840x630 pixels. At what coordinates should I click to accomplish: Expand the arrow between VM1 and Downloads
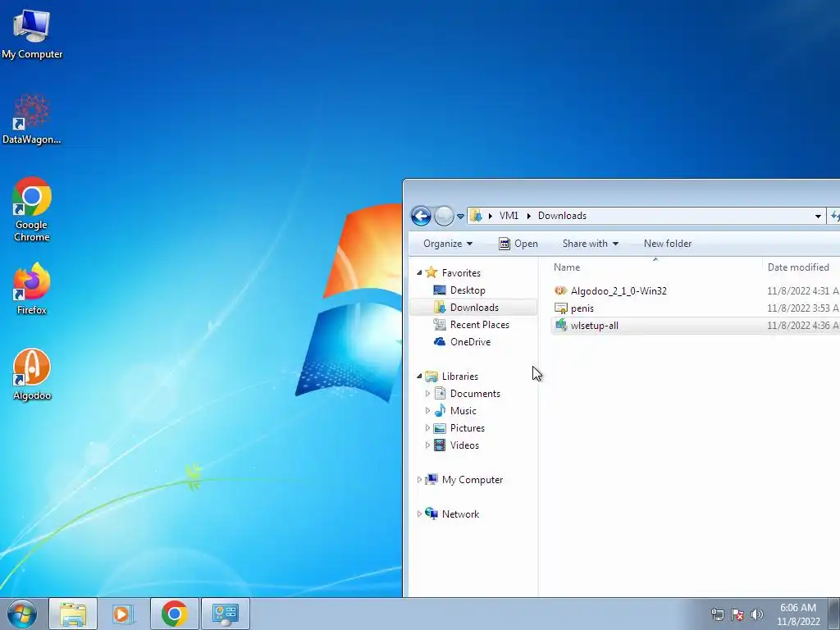528,216
